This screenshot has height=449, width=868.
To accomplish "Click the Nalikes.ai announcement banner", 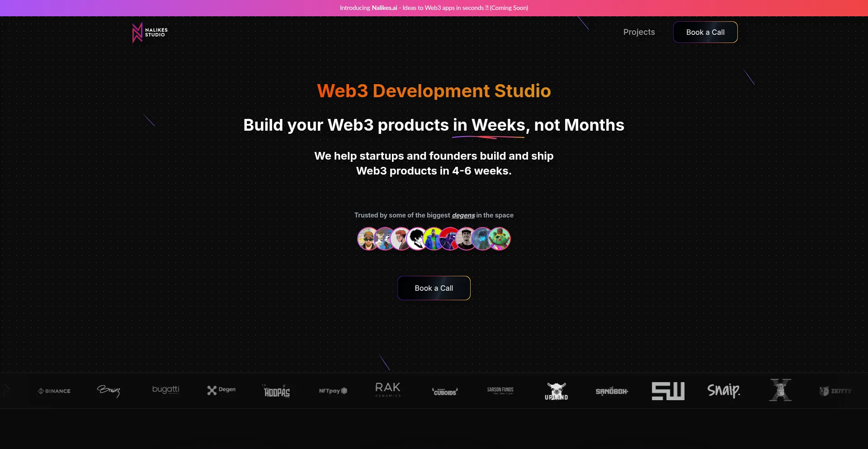I will [434, 8].
